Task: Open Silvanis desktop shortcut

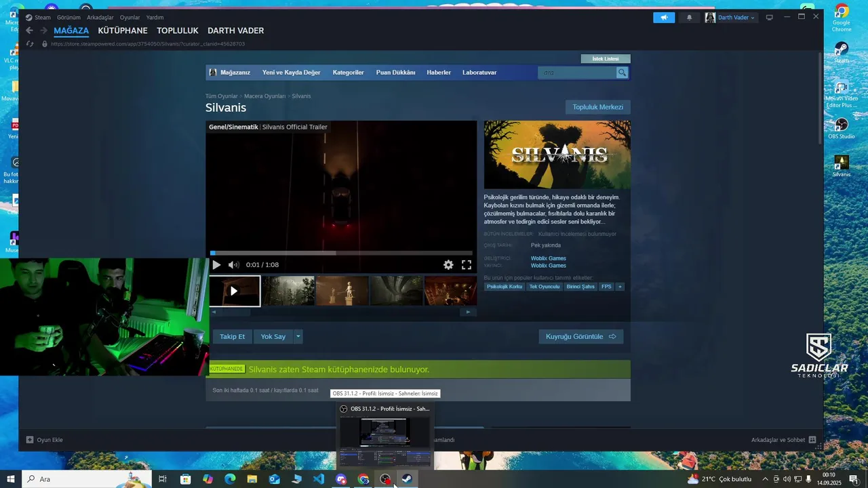Action: click(x=842, y=166)
